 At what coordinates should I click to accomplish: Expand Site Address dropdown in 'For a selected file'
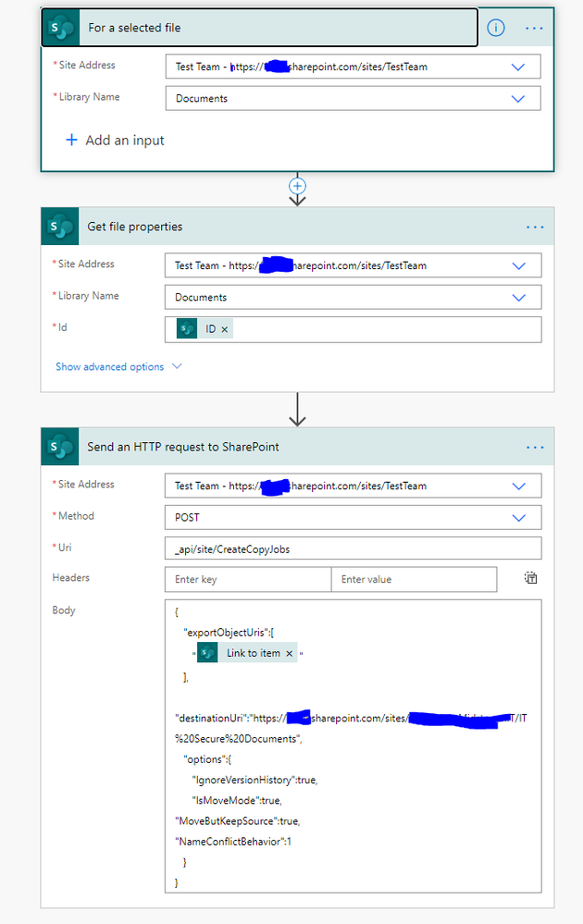[517, 67]
